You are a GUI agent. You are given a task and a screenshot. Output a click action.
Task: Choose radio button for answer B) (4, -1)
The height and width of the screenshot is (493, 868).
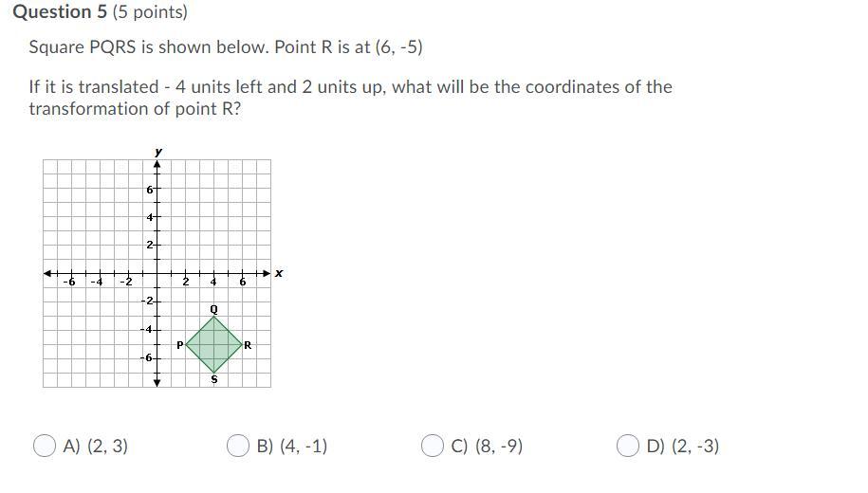(238, 446)
